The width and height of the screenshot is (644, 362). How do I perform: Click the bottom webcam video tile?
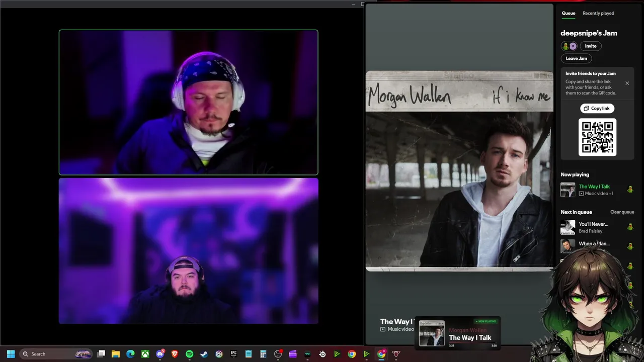point(189,251)
